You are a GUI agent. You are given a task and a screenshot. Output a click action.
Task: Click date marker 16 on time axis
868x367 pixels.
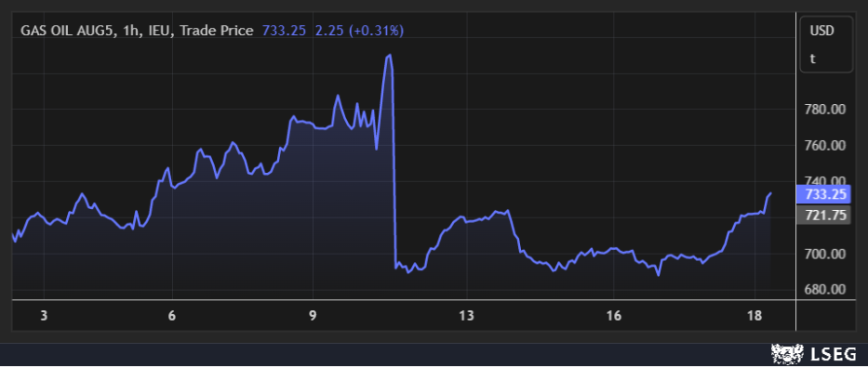coord(613,316)
